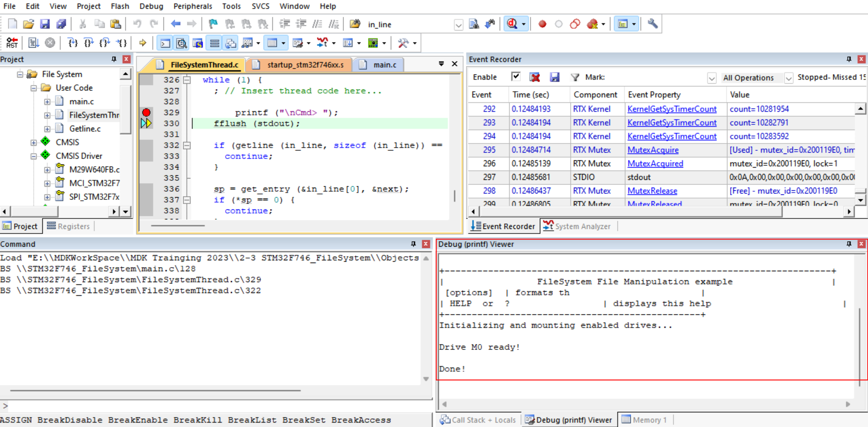Image resolution: width=868 pixels, height=427 pixels.
Task: Open the Peripherals menu
Action: 192,6
